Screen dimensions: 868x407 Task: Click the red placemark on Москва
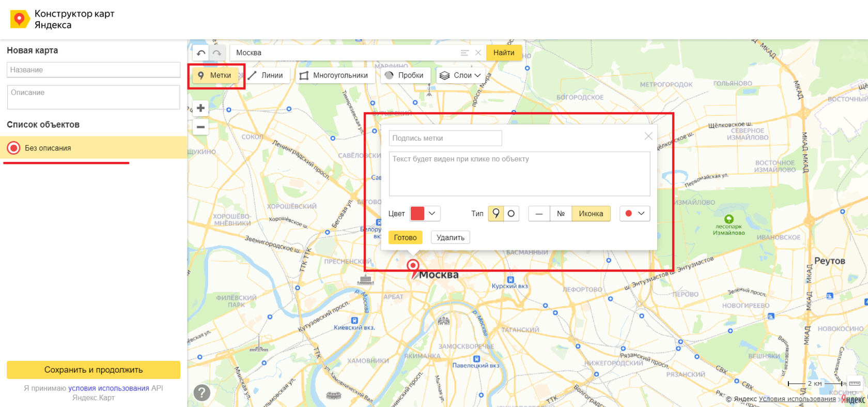click(x=413, y=269)
